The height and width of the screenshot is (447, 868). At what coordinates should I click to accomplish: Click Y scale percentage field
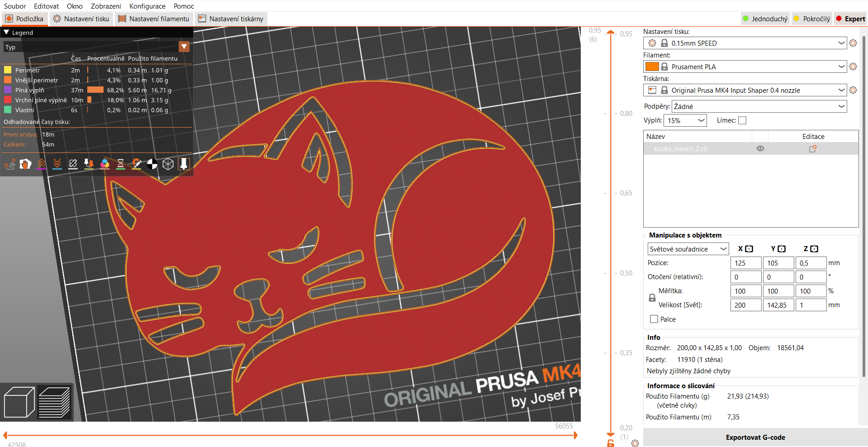coord(778,291)
